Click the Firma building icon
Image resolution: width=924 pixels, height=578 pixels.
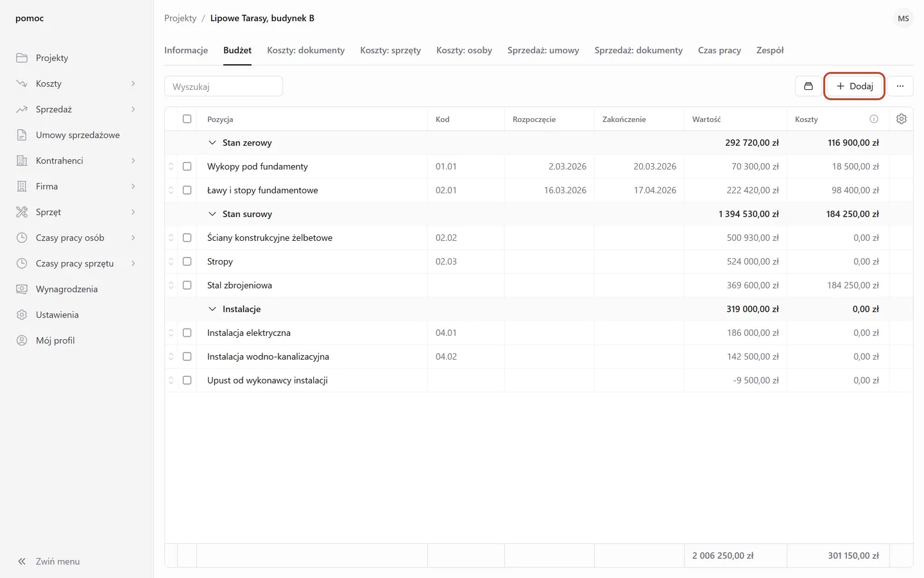coord(22,186)
